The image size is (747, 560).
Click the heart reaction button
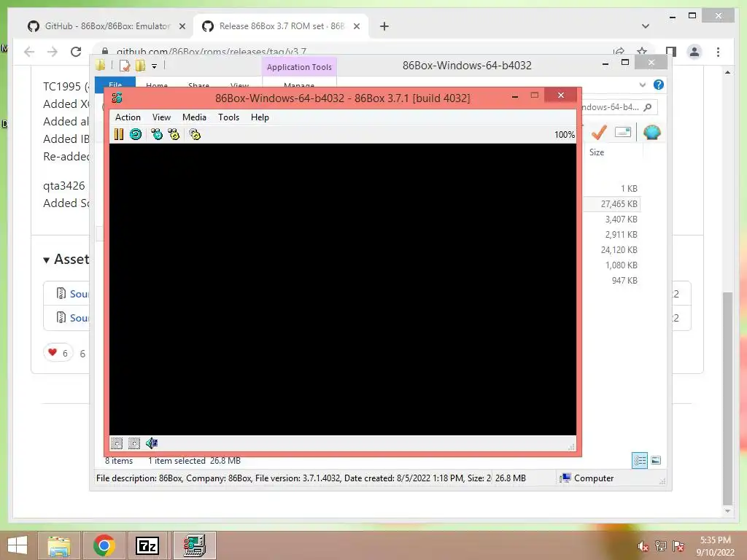click(x=58, y=353)
